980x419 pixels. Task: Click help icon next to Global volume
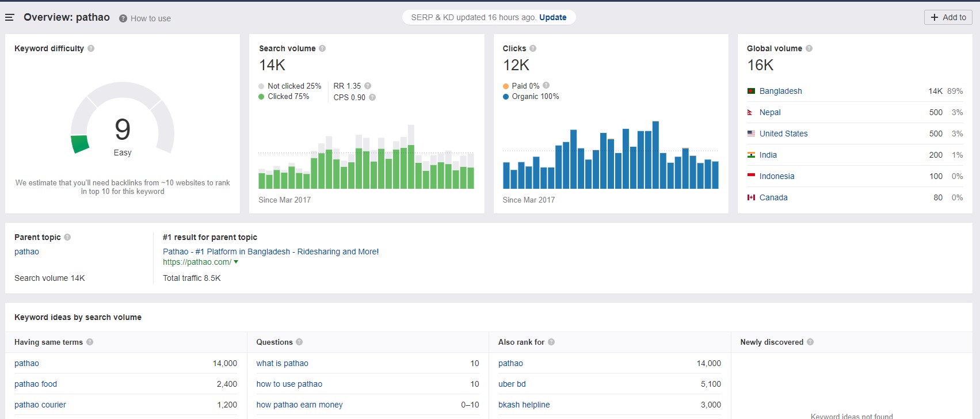(809, 48)
